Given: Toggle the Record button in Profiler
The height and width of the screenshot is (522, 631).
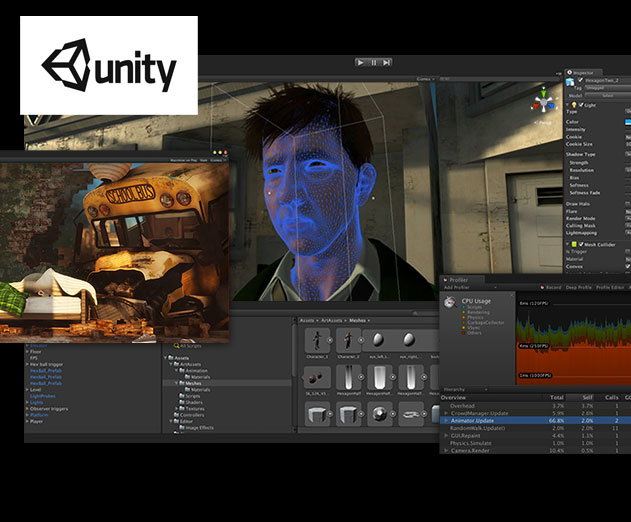Looking at the screenshot, I should 551,287.
